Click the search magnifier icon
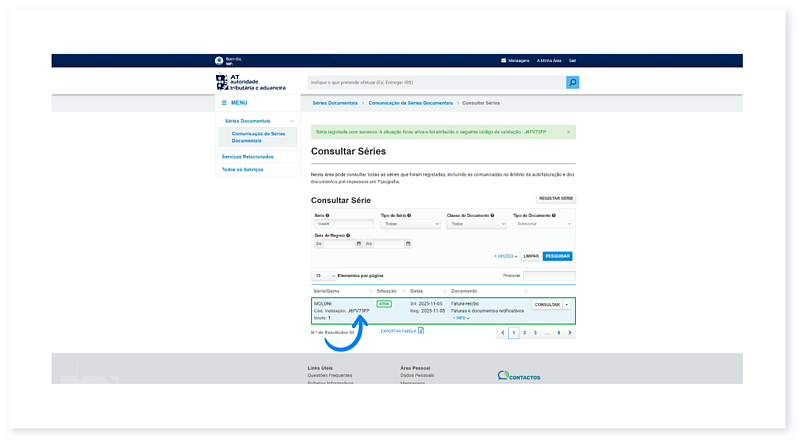Image resolution: width=800 pixels, height=443 pixels. [x=573, y=83]
